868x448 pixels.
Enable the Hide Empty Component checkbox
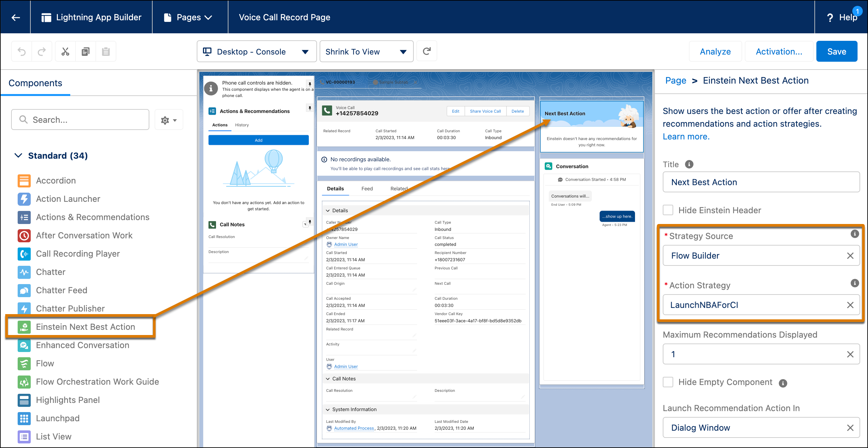[668, 382]
